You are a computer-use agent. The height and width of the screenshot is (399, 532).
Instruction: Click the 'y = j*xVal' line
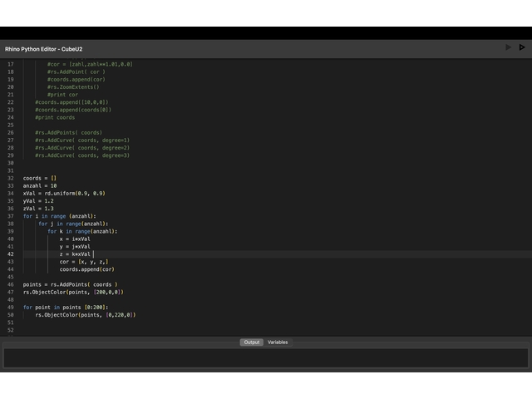pyautogui.click(x=75, y=246)
